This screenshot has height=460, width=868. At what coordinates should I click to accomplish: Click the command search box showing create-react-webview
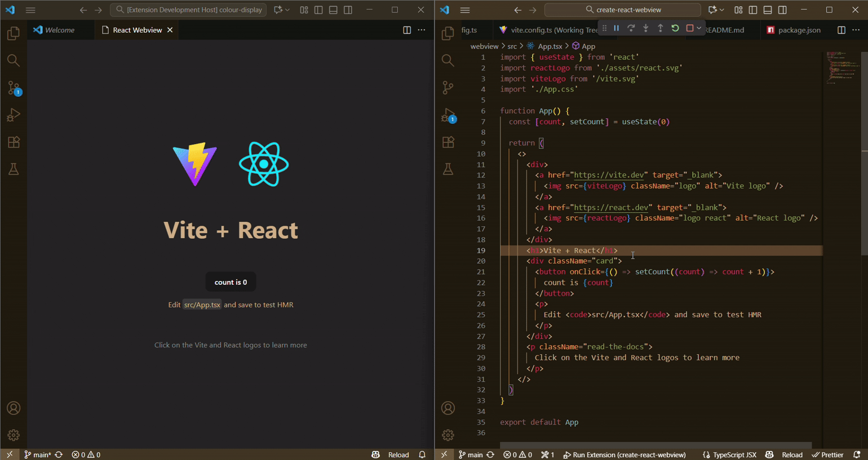coord(623,10)
